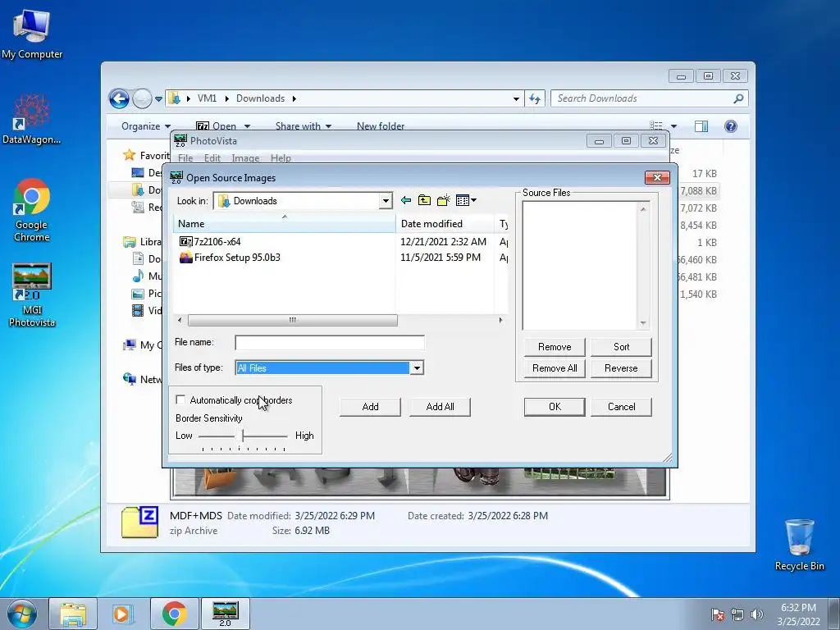Viewport: 840px width, 630px height.
Task: Open DataWagon desktop shortcut
Action: tap(32, 119)
